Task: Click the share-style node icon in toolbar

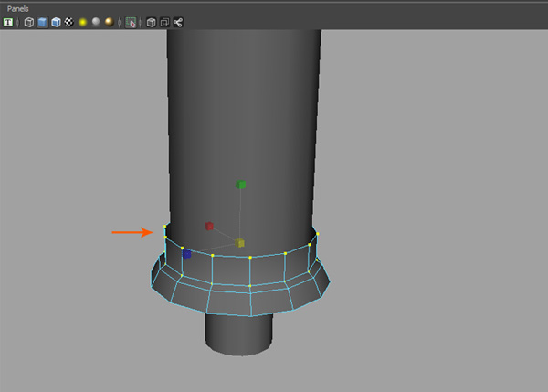Action: (x=177, y=21)
